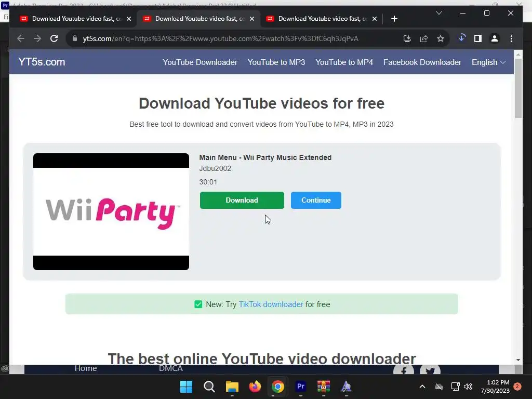
Task: Click the scrollbar down arrow
Action: (518, 360)
